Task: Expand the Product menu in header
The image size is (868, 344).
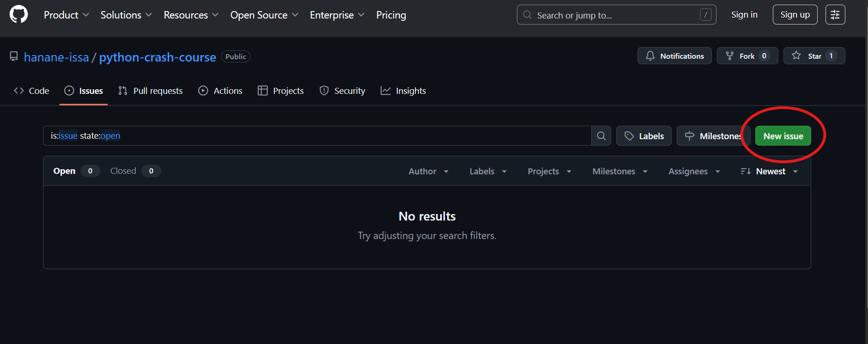Action: (66, 15)
